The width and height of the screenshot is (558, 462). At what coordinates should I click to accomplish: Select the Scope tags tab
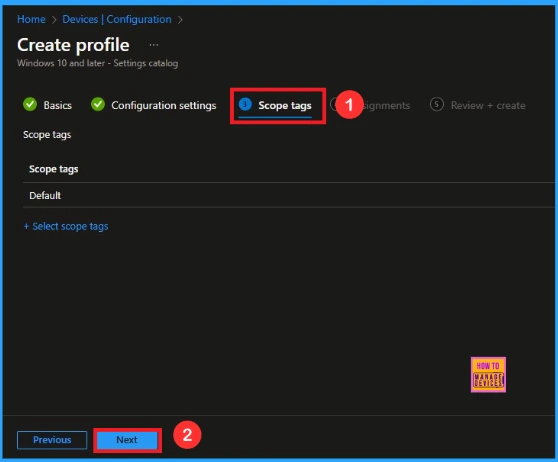click(x=285, y=105)
